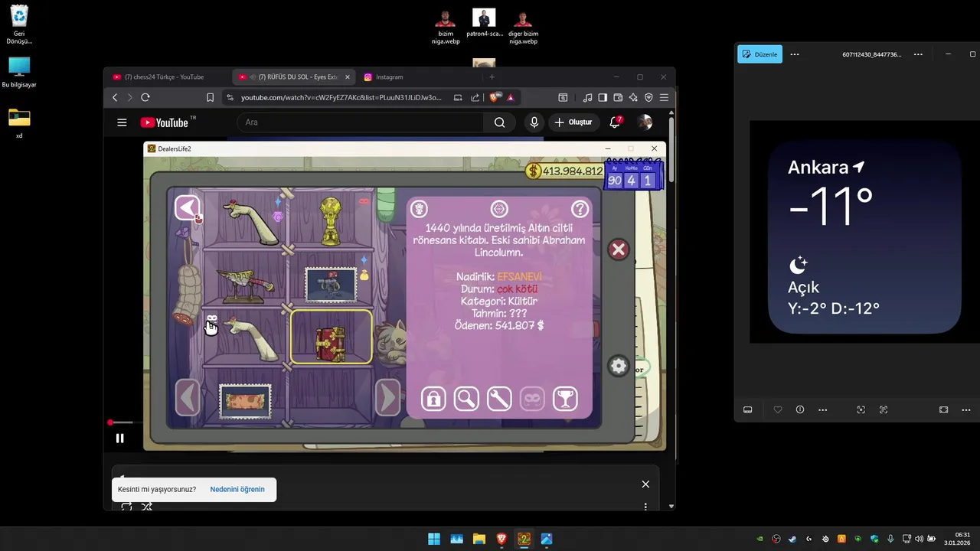This screenshot has width=980, height=551.
Task: Click the trophy icon in the item panel
Action: click(565, 399)
